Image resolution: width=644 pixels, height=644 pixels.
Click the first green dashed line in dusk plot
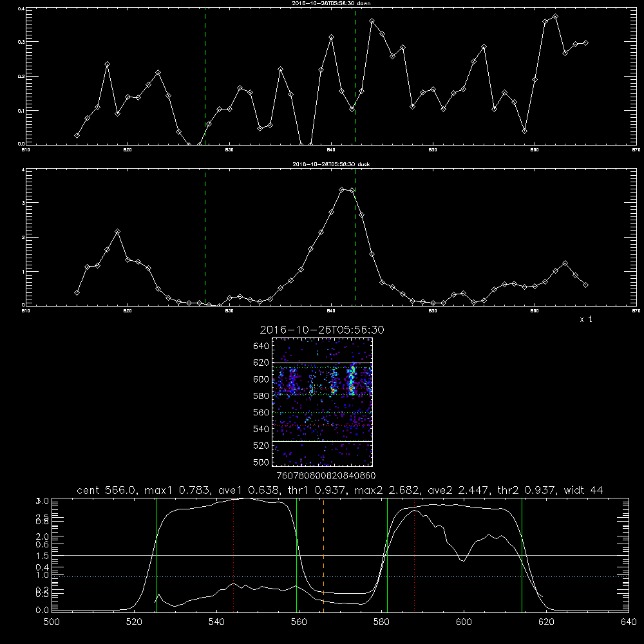(x=205, y=238)
